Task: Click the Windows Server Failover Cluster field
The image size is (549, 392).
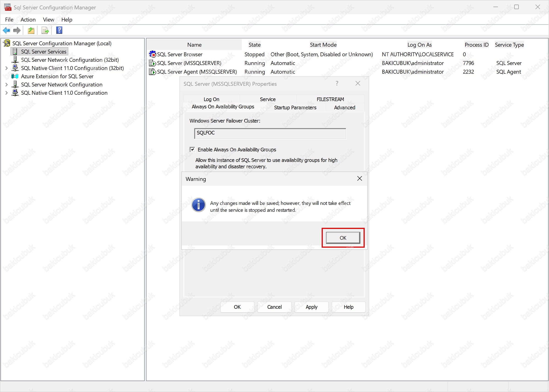Action: click(270, 133)
